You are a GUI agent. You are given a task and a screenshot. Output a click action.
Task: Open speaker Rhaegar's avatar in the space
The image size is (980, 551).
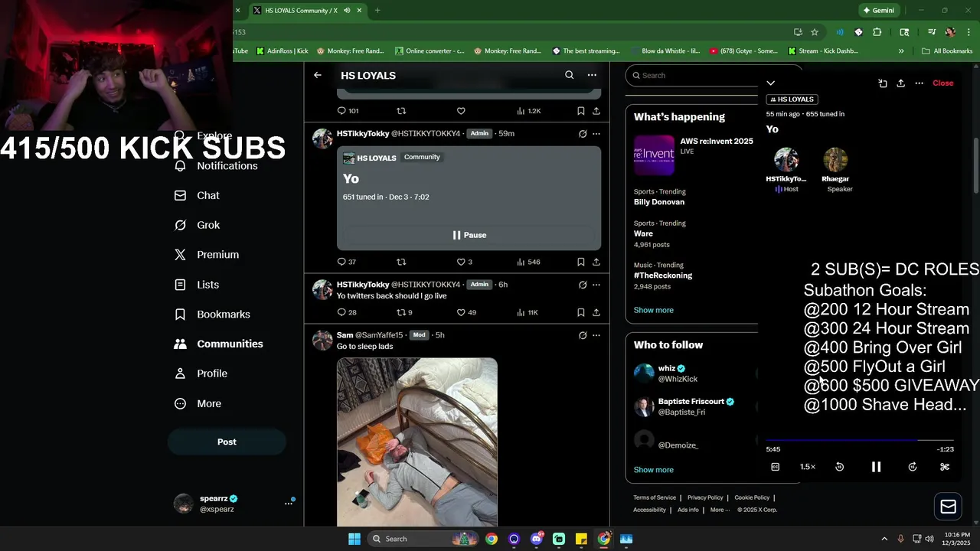(835, 159)
